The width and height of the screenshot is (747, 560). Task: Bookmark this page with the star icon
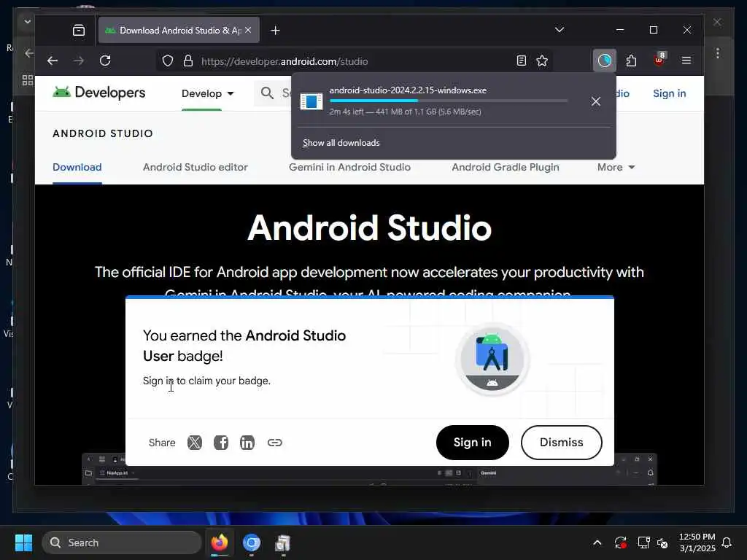(x=542, y=61)
